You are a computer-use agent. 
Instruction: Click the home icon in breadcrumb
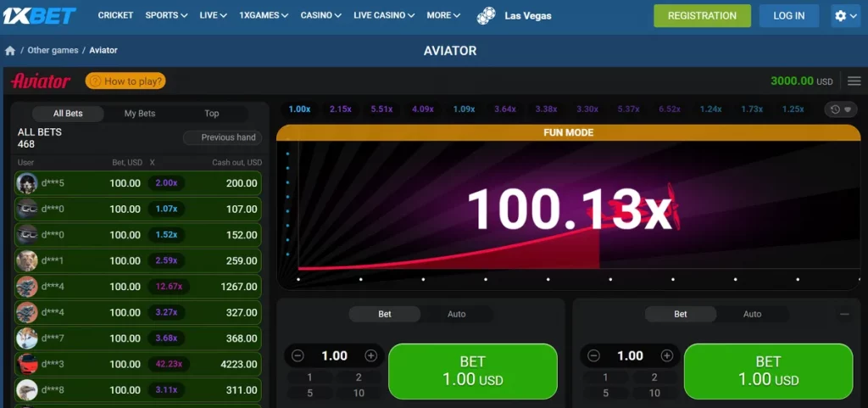(x=10, y=50)
